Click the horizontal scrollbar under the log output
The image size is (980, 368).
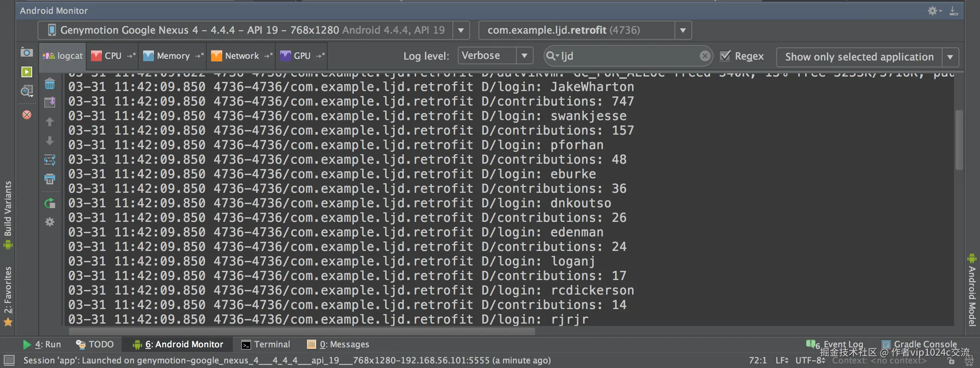(x=302, y=331)
